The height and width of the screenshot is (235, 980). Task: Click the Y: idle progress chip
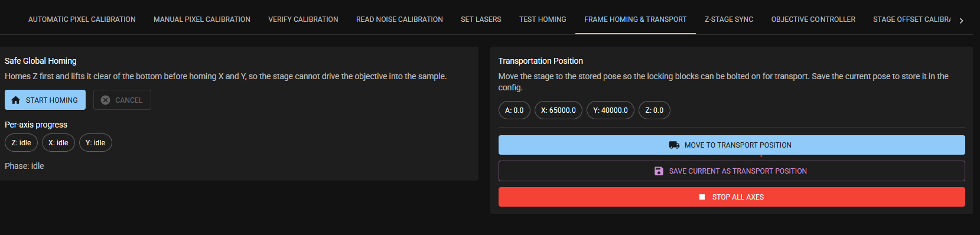click(96, 142)
